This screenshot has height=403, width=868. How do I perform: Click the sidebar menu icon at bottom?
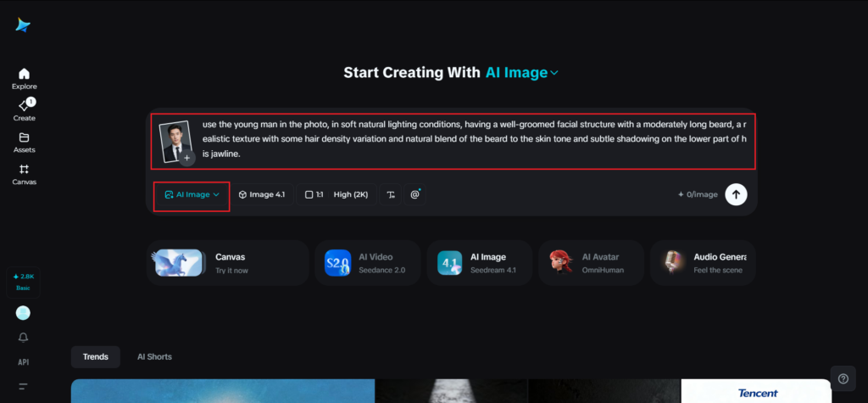(24, 386)
